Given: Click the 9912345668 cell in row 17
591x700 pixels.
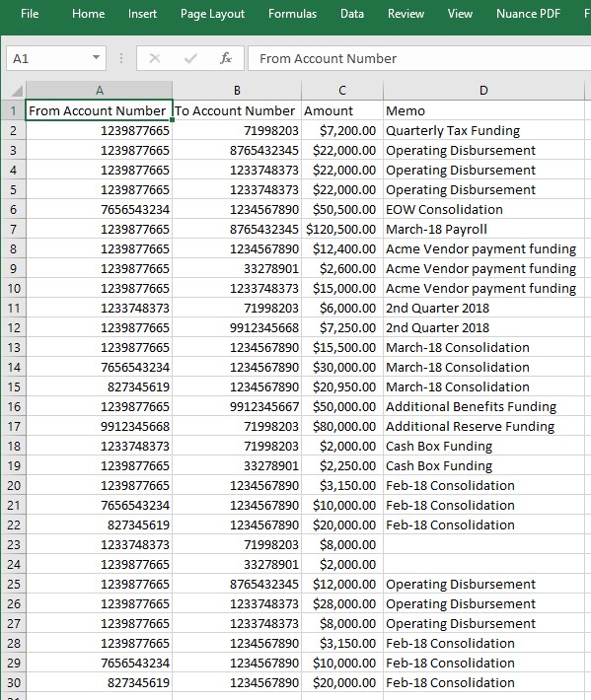Looking at the screenshot, I should coord(100,426).
